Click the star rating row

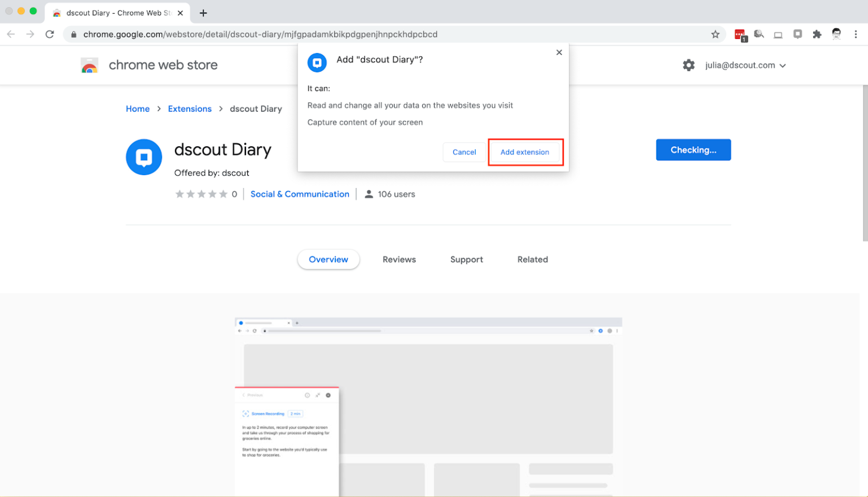[201, 194]
